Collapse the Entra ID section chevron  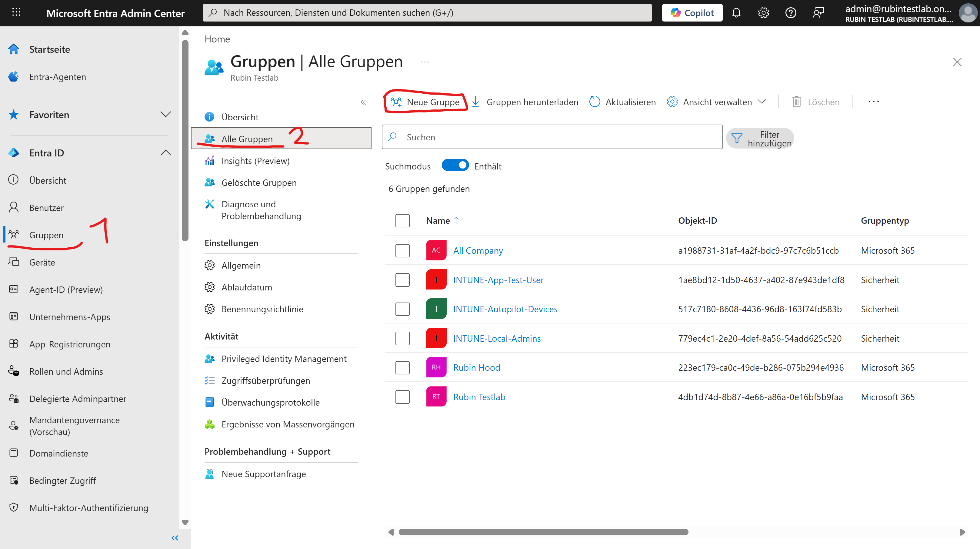point(165,153)
